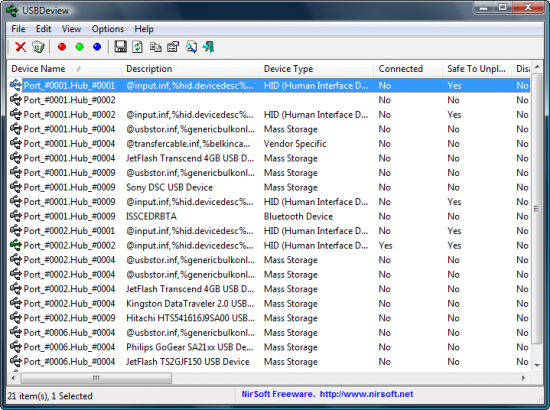Screen dimensions: 550x410
Task: Click the recycle bin shield toolbar icon
Action: pos(38,47)
